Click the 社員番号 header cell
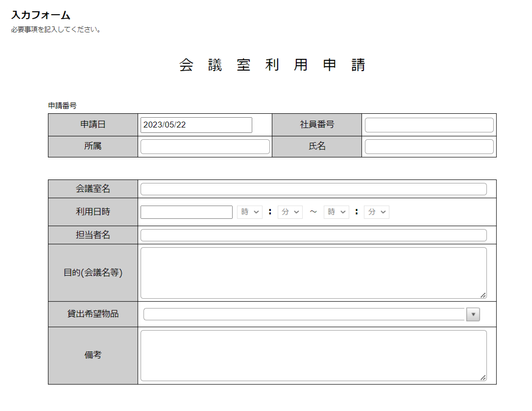Viewport: 532px width, 411px height. [317, 125]
